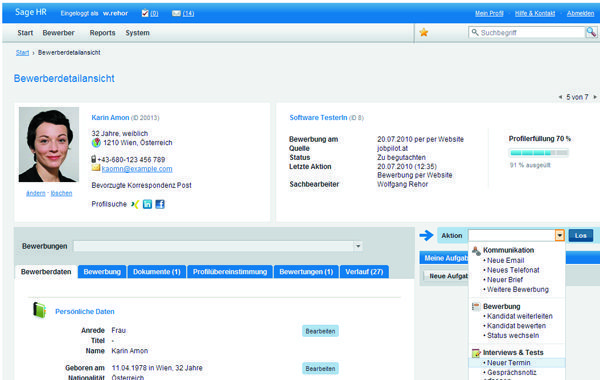Select Weitere Bewerbung from dropdown
Screen dimensions: 600x380
(x=517, y=289)
